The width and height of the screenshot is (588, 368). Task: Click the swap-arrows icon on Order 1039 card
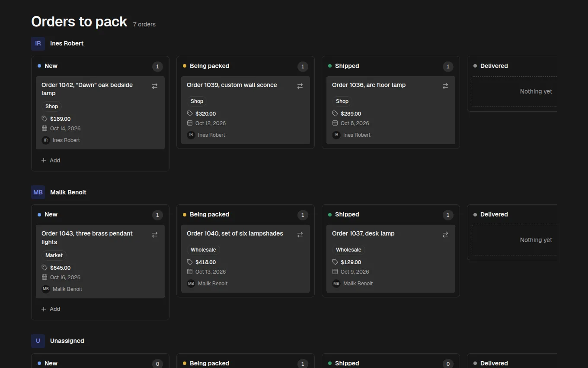tap(300, 87)
